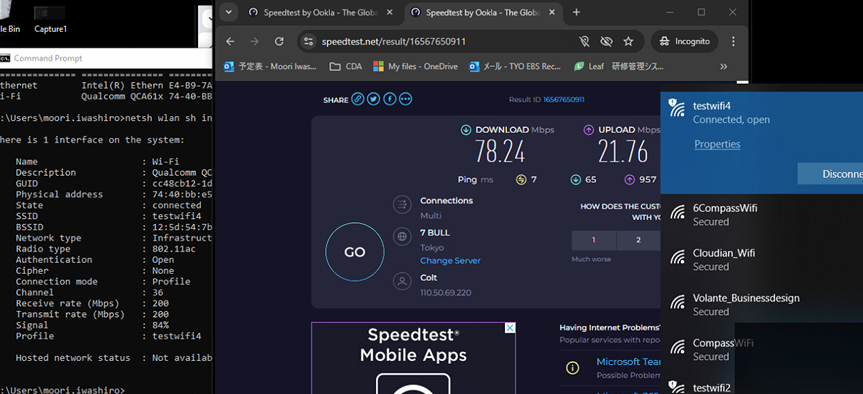
Task: Click the upload speed arrow icon
Action: click(588, 130)
